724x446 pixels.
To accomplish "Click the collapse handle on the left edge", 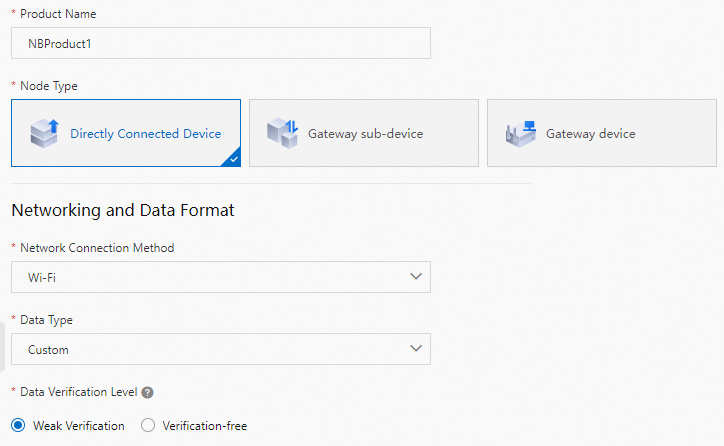I will 2,347.
